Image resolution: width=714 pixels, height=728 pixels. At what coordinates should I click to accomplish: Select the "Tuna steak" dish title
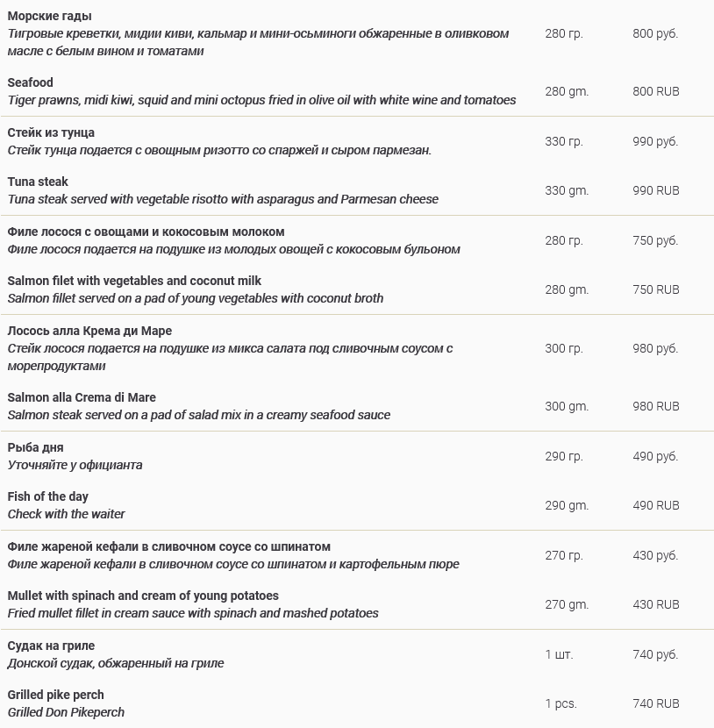[38, 182]
